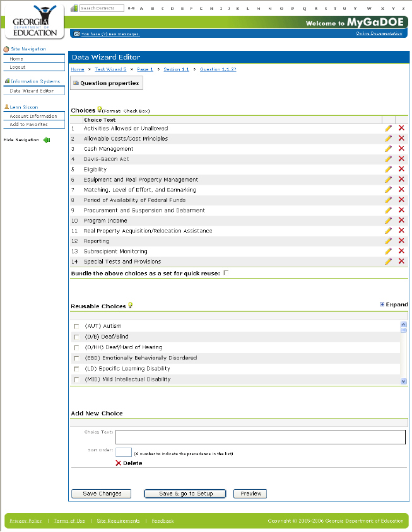Edit the Procurement and Suspension choice
The image size is (412, 532).
(388, 210)
